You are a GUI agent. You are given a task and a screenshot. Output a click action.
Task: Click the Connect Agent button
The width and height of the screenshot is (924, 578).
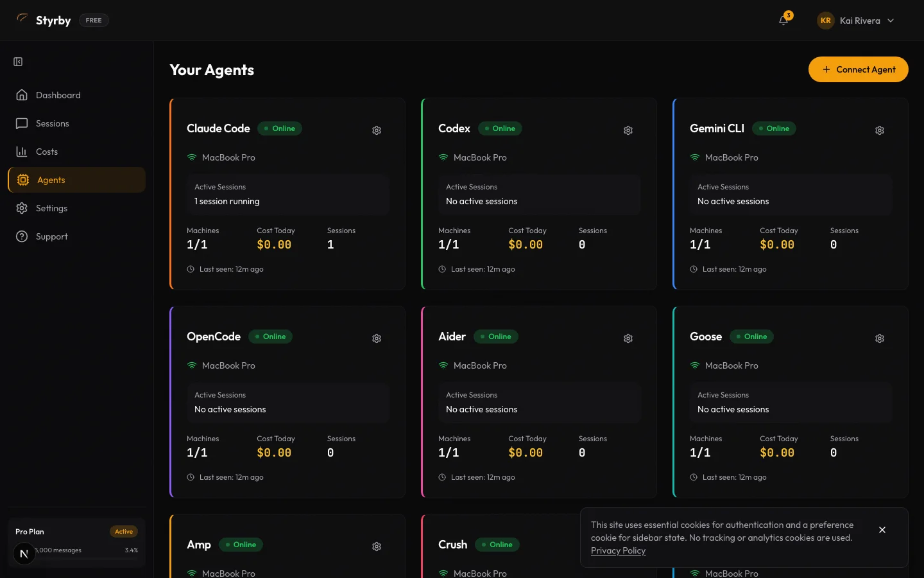tap(858, 69)
